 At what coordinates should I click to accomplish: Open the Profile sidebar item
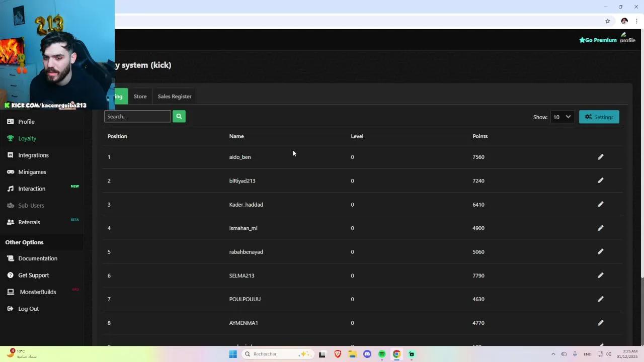click(26, 122)
